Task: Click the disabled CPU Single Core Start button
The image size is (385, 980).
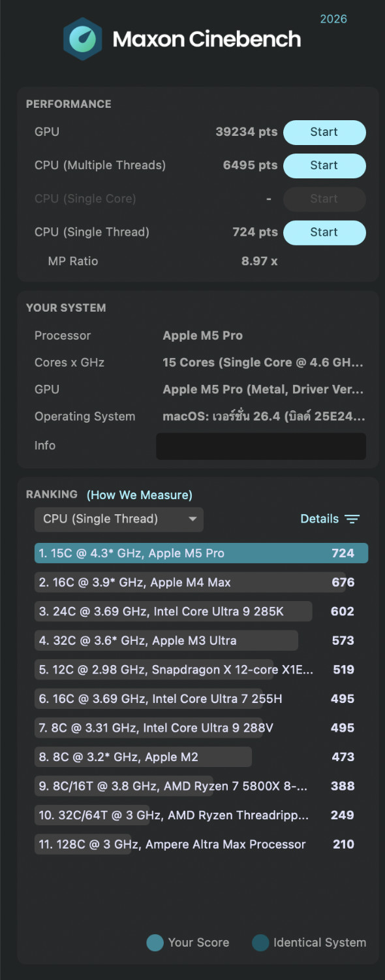Action: (x=324, y=199)
